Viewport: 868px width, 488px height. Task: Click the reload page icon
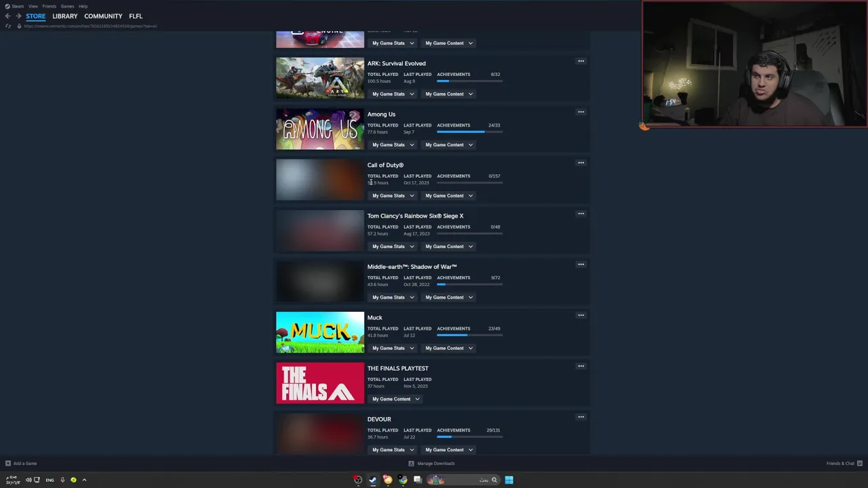pos(7,26)
